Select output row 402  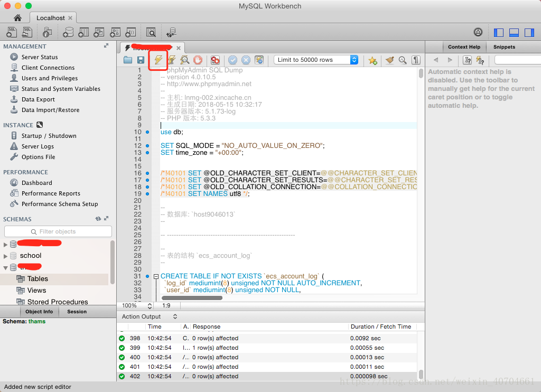[267, 377]
